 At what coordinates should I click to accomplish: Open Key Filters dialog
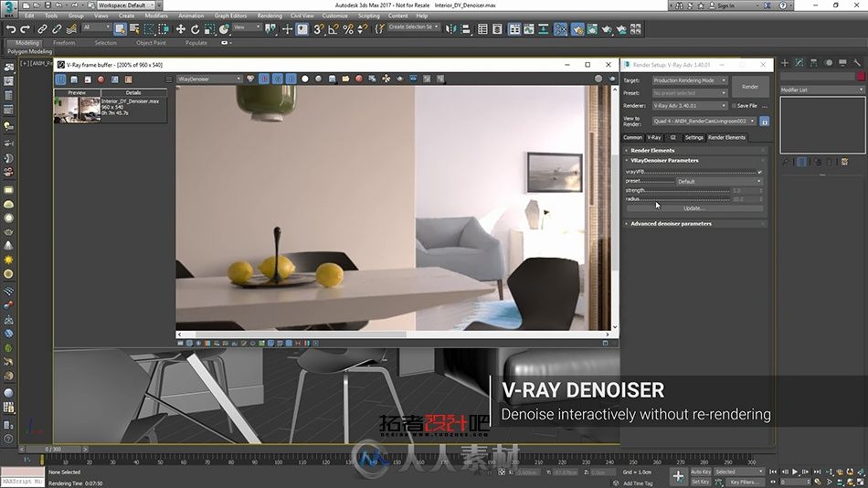[745, 482]
